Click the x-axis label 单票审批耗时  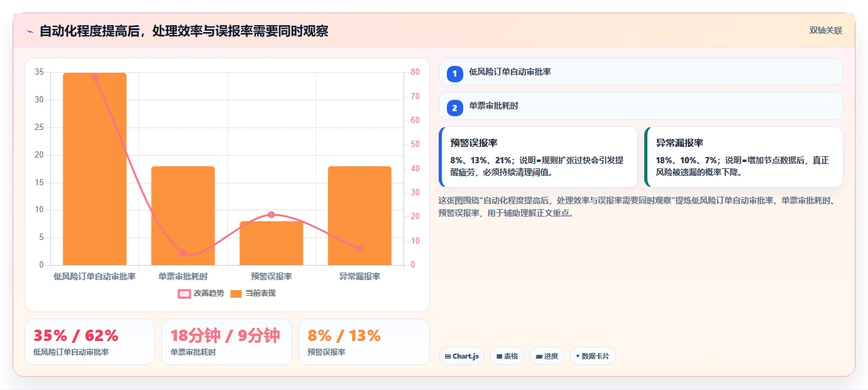pyautogui.click(x=183, y=276)
